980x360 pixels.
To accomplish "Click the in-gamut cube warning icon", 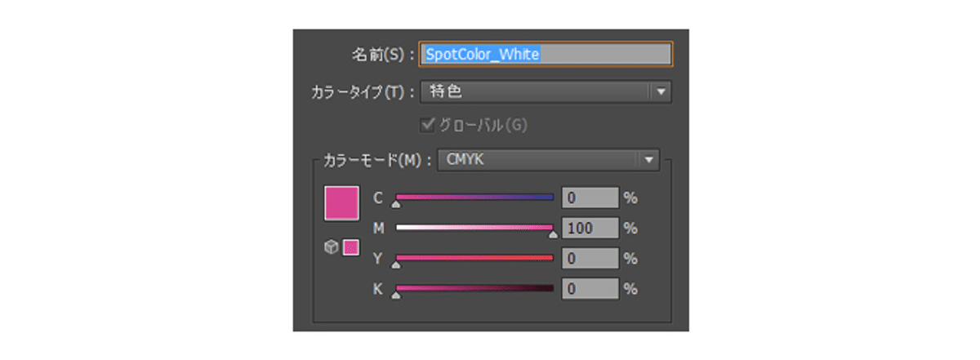I will (x=331, y=247).
